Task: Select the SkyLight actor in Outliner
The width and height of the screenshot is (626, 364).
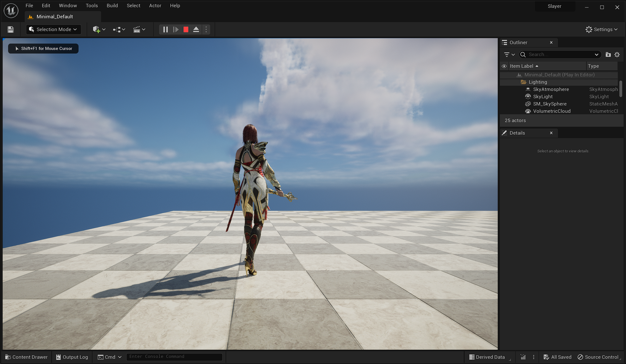Action: 543,97
